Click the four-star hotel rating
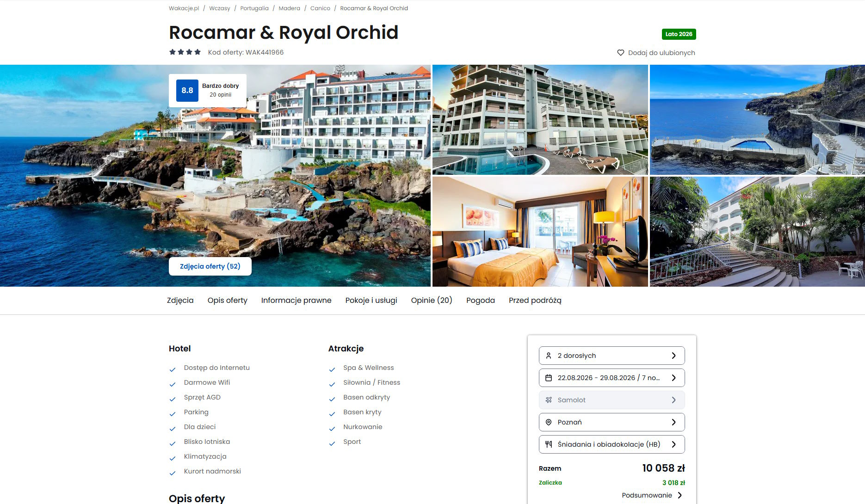 coord(185,52)
